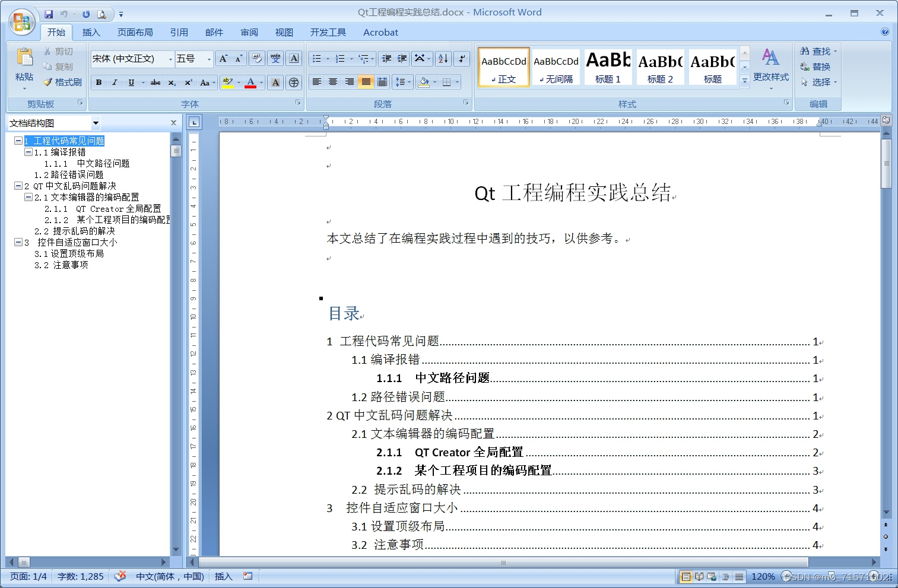898x588 pixels.
Task: Toggle Superscript formatting
Action: click(x=188, y=82)
